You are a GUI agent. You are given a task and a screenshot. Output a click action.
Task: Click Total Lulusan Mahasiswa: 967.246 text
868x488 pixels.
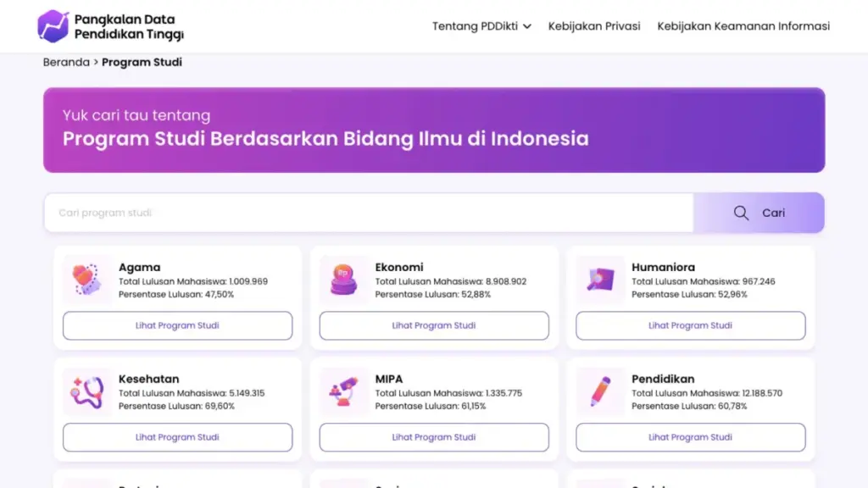point(704,281)
